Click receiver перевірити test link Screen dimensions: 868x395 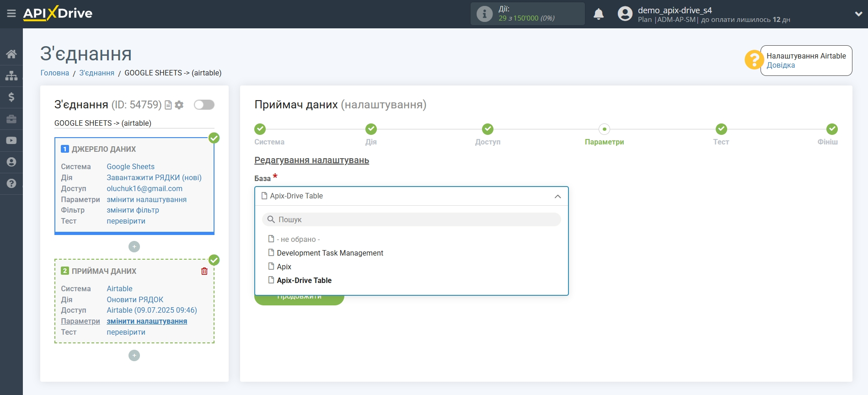click(x=126, y=332)
